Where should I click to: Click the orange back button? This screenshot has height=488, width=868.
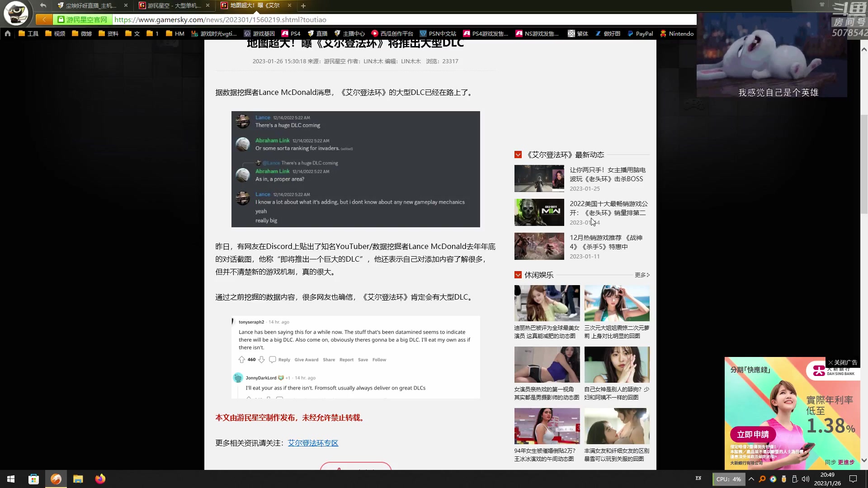click(x=44, y=19)
